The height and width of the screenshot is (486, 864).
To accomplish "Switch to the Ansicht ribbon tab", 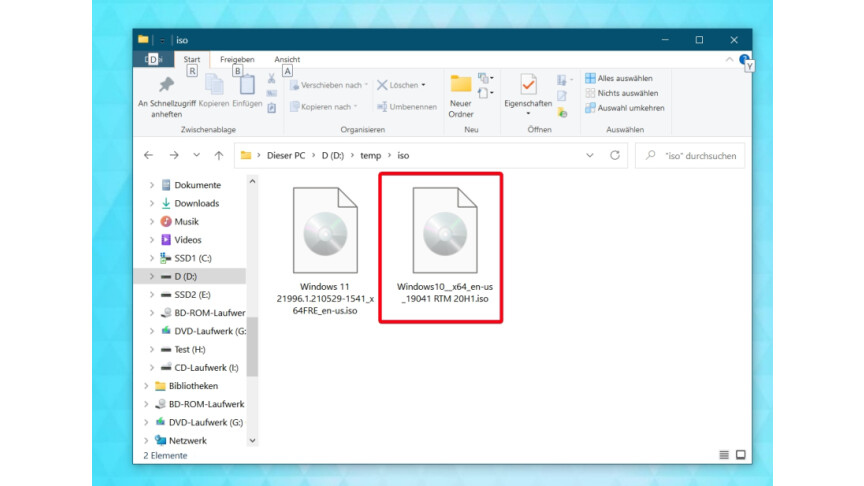I will coord(287,59).
